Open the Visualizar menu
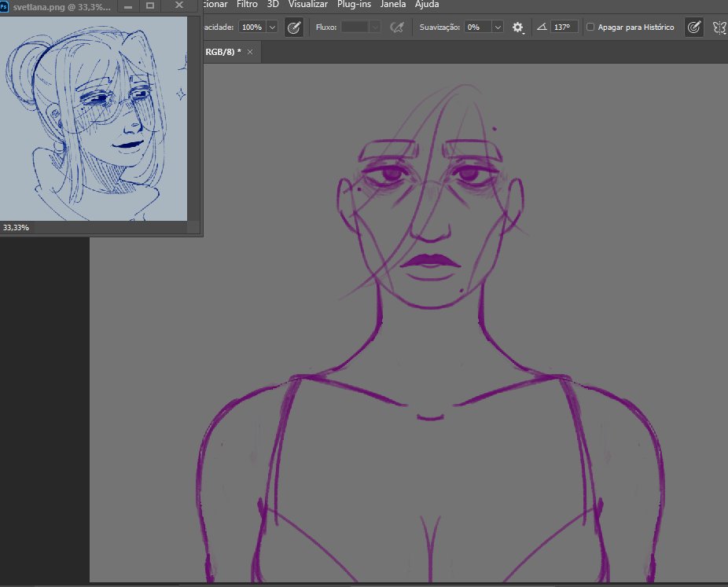The height and width of the screenshot is (587, 728). tap(308, 4)
